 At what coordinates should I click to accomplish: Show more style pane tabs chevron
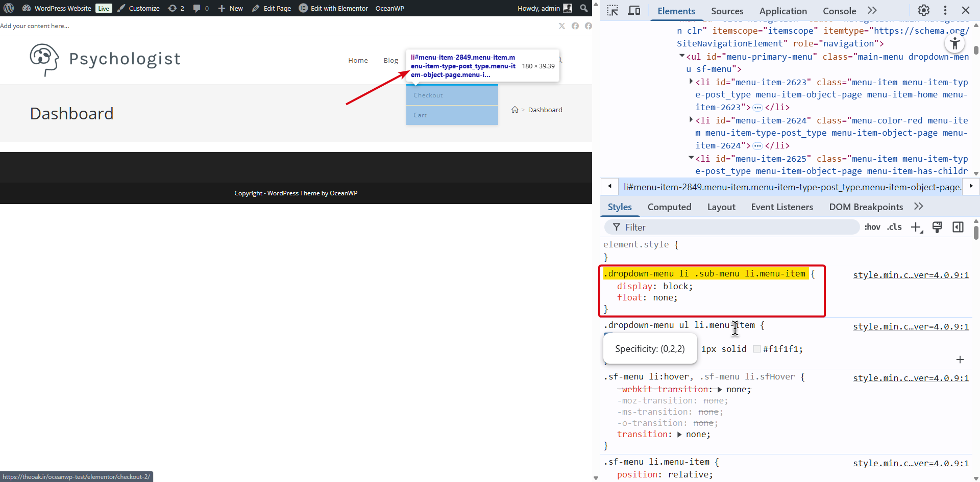click(919, 207)
